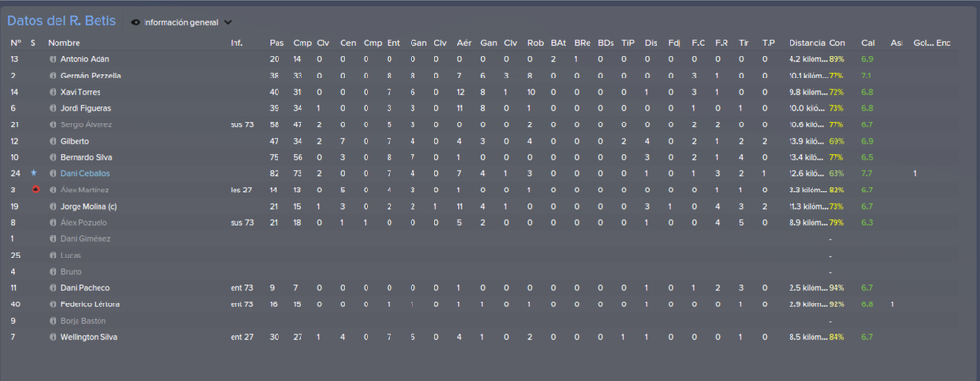Select the Borja Bastón row
Image resolution: width=980 pixels, height=381 pixels.
click(481, 321)
